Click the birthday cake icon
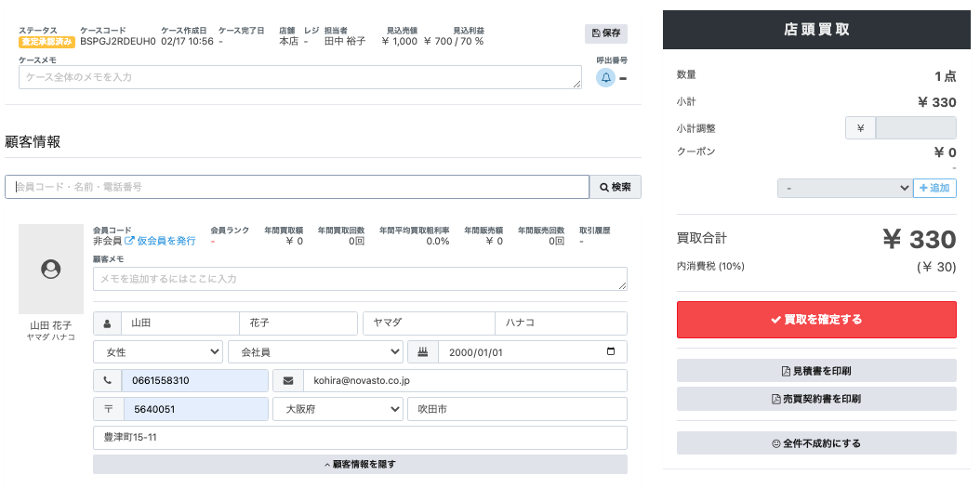Image resolution: width=980 pixels, height=488 pixels. (x=423, y=351)
